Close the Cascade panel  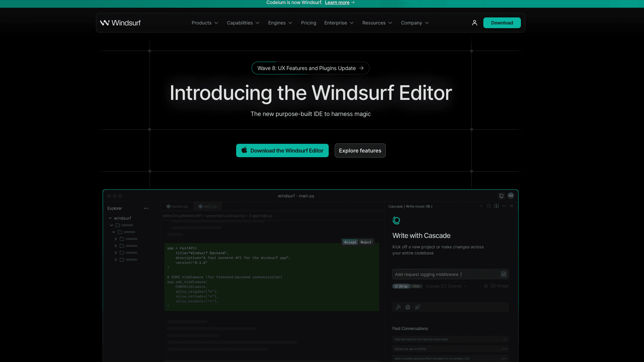point(512,206)
